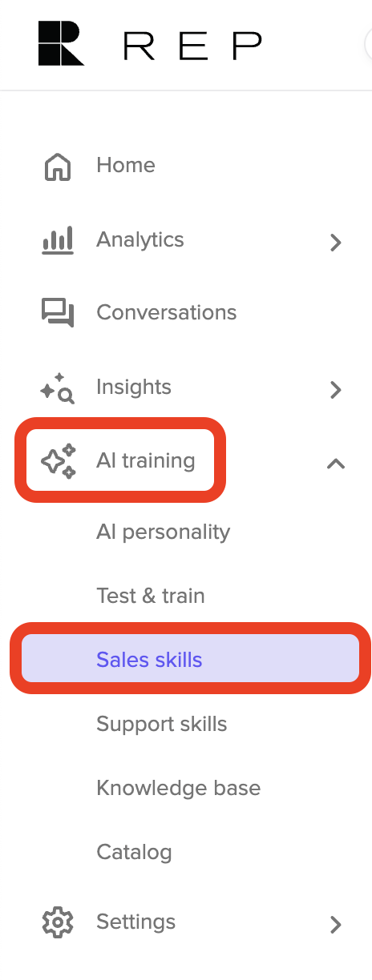Image resolution: width=372 pixels, height=980 pixels.
Task: Click the AI training sparkles icon
Action: (x=59, y=461)
